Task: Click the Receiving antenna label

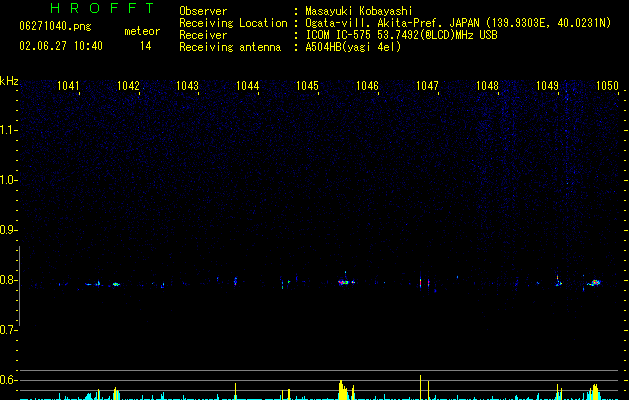Action: pos(230,47)
